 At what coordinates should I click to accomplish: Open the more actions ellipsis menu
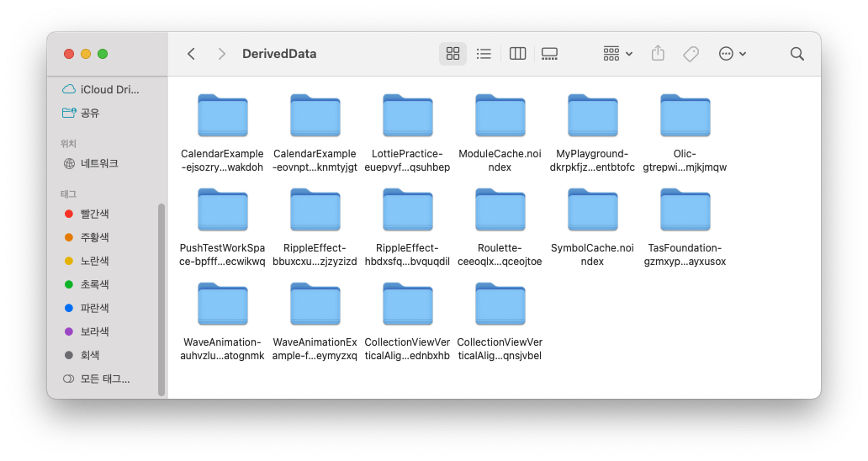point(733,54)
